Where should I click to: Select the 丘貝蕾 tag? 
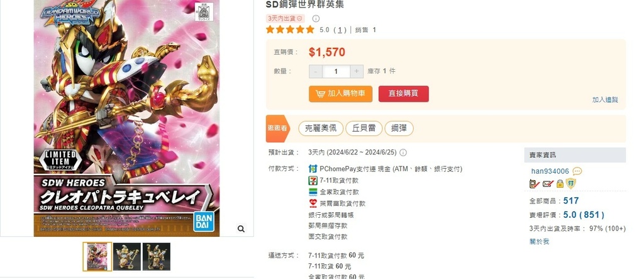coord(364,128)
